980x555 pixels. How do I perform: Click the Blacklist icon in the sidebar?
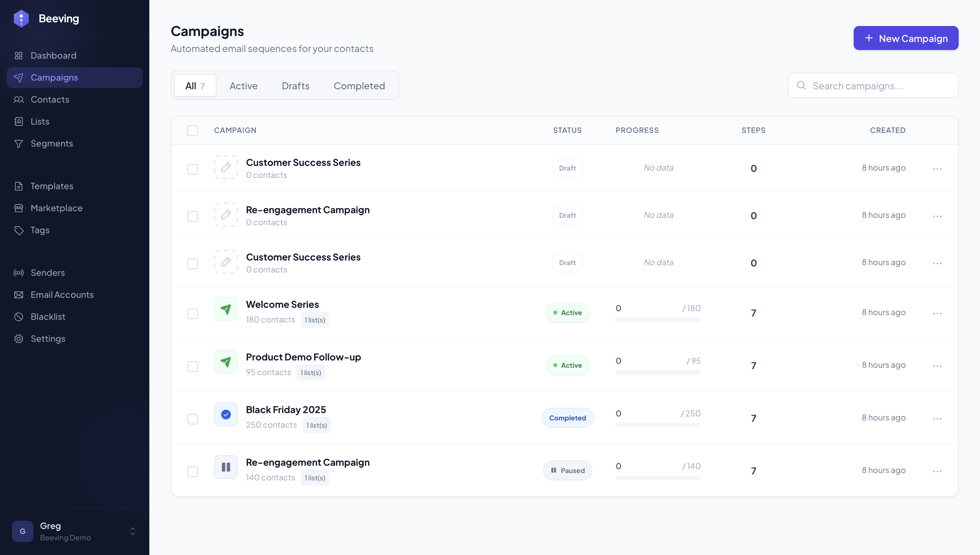coord(19,316)
